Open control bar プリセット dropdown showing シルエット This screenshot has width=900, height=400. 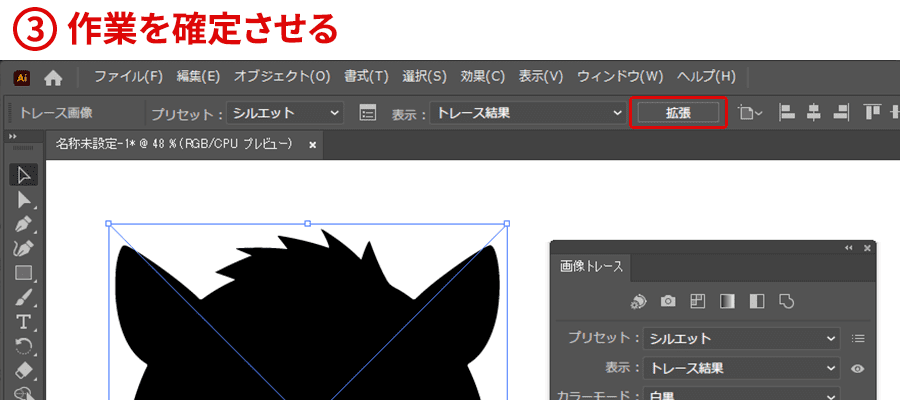[285, 113]
